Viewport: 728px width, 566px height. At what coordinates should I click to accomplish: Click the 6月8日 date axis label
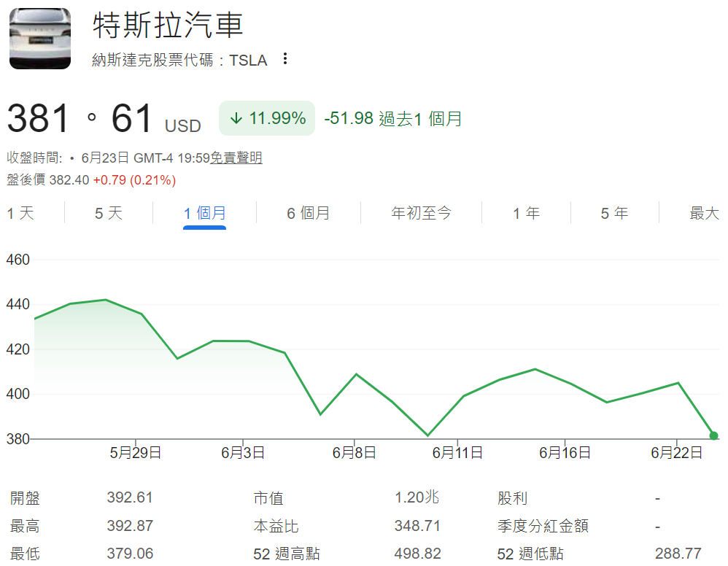355,452
